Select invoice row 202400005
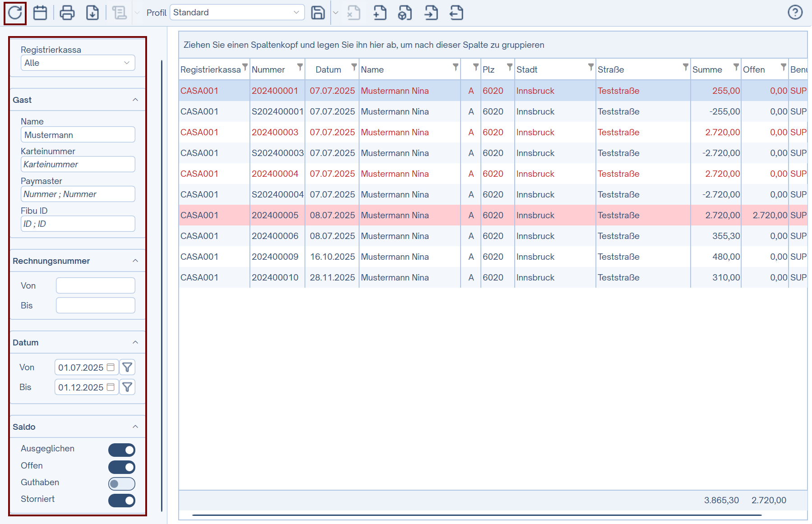This screenshot has width=812, height=524. pyautogui.click(x=275, y=215)
